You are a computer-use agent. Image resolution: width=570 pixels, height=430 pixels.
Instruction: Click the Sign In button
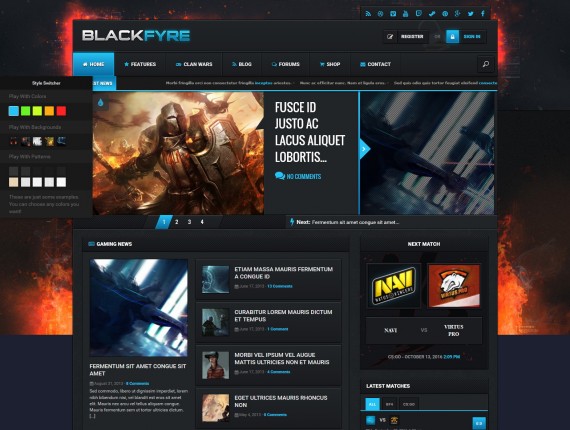[x=466, y=37]
